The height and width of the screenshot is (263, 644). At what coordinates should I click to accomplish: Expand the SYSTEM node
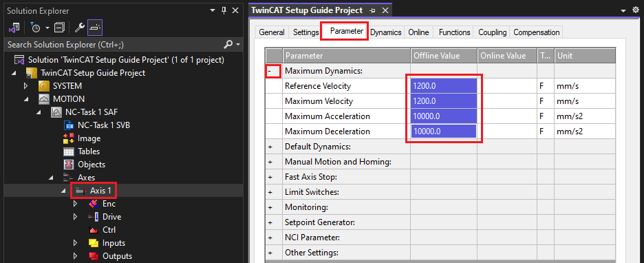pyautogui.click(x=26, y=86)
